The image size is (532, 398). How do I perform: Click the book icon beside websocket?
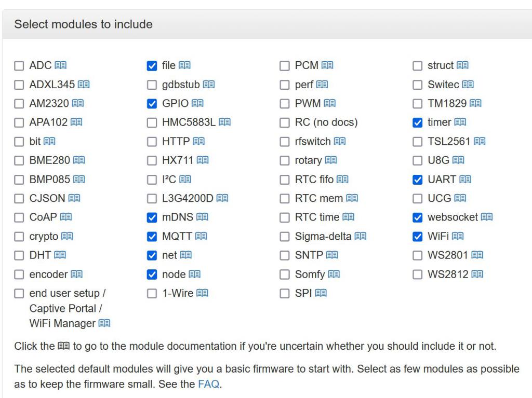[x=486, y=217]
